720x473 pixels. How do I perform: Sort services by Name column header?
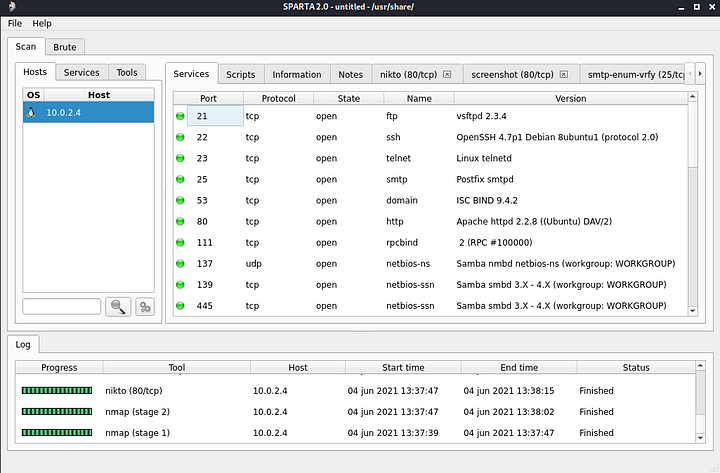[x=419, y=98]
